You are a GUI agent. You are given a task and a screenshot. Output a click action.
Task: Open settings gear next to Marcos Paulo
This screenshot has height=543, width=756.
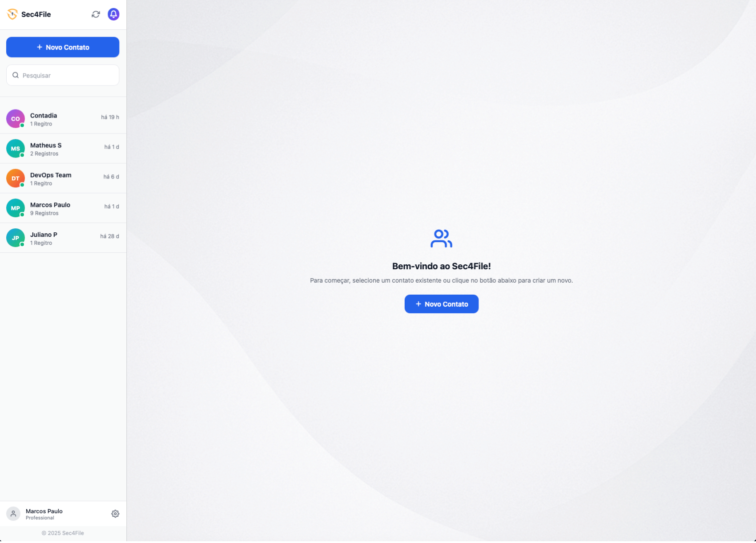(115, 514)
